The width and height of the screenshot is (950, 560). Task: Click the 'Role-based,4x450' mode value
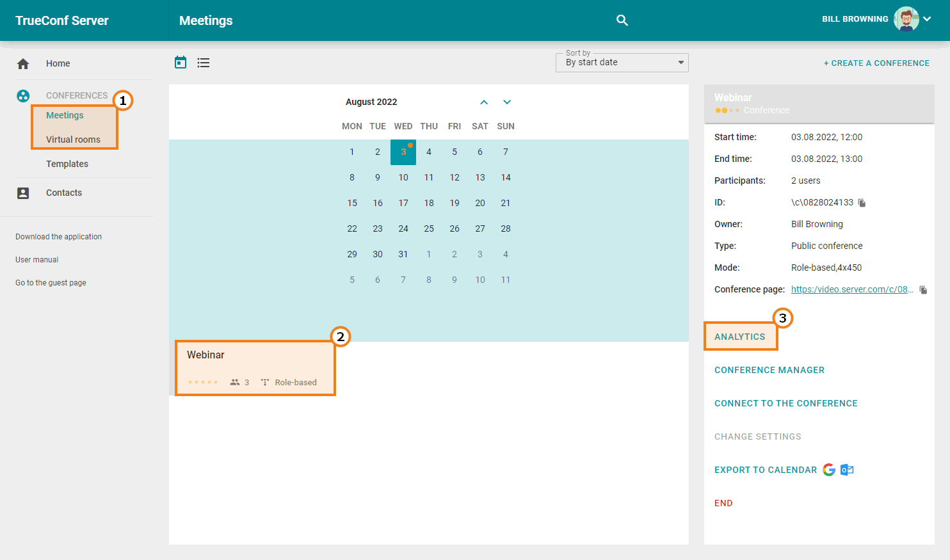pos(826,268)
